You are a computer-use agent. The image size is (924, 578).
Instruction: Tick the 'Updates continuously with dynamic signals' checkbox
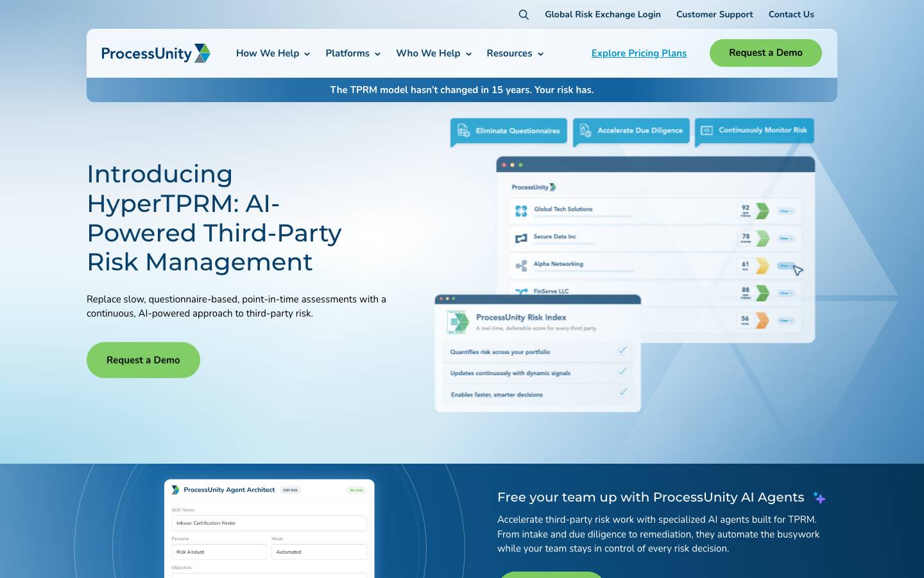click(x=622, y=371)
